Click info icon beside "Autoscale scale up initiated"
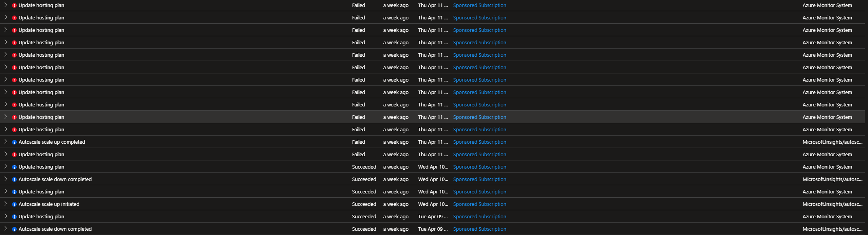The width and height of the screenshot is (868, 235). point(14,204)
